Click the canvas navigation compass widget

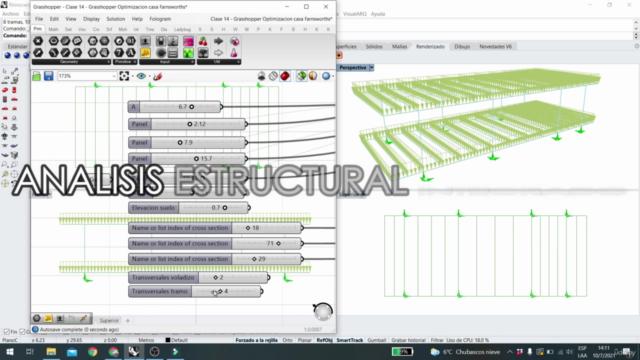(323, 311)
